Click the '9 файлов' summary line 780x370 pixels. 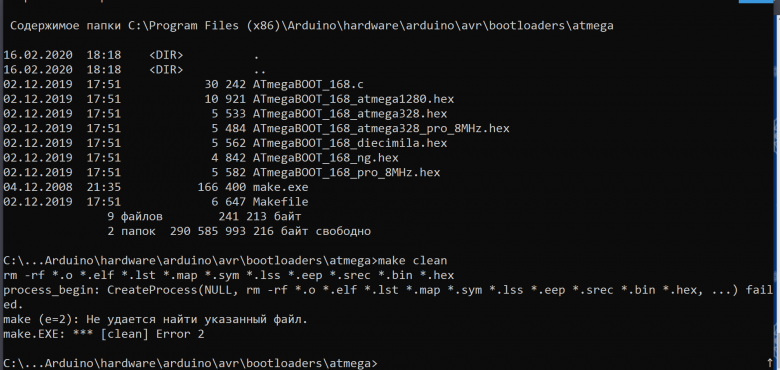[204, 217]
